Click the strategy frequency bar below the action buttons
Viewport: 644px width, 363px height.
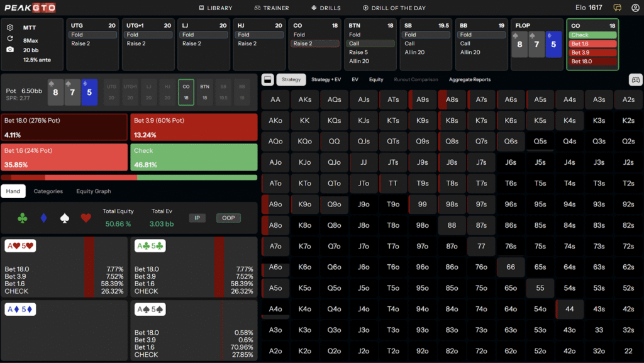click(129, 177)
